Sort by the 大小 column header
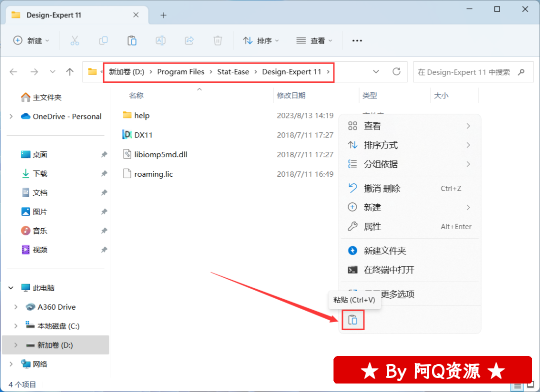540x392 pixels. pyautogui.click(x=441, y=95)
